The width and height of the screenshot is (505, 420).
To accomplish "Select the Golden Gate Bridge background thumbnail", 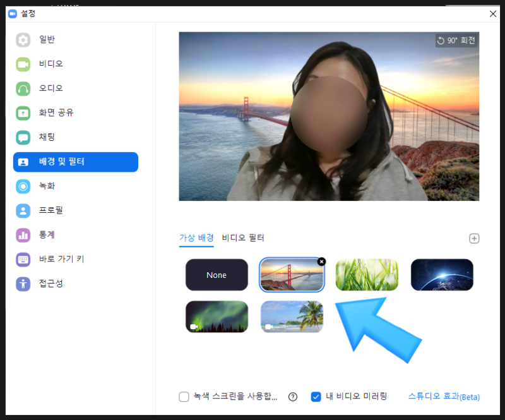I will point(292,275).
